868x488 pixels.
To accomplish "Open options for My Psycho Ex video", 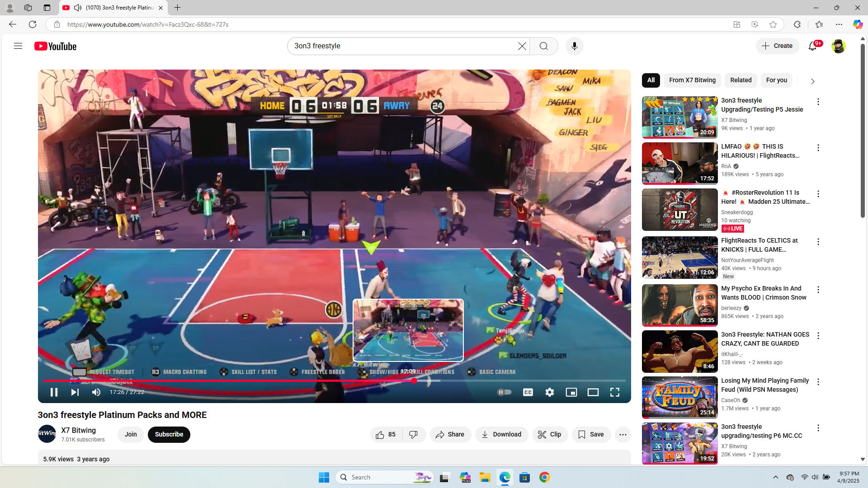I will pyautogui.click(x=818, y=290).
